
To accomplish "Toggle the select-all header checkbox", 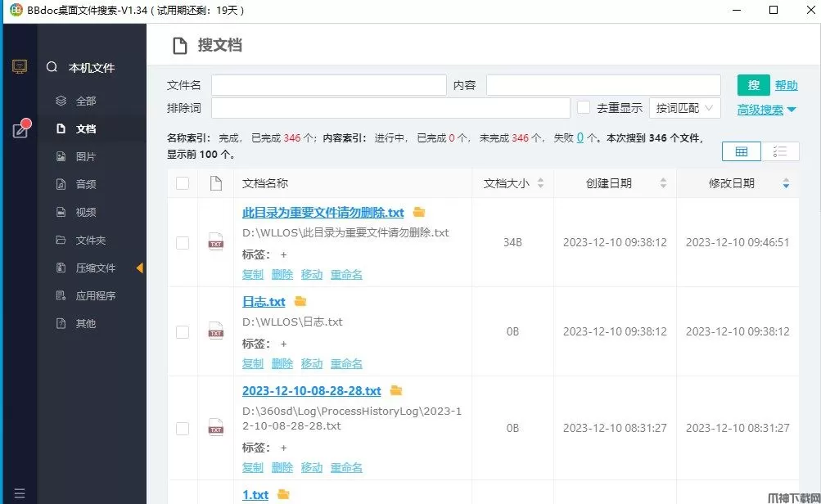I will tap(183, 183).
